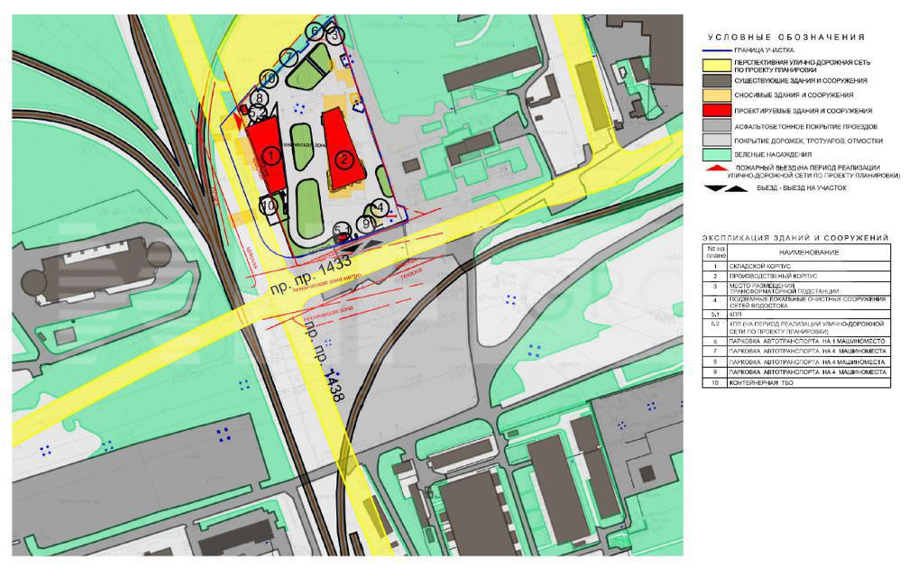Click the "СНОСИМЫЕ ЗДАНИЯ И СООРУЖЕНИЯ" label
This screenshot has width=917, height=588.
click(793, 95)
